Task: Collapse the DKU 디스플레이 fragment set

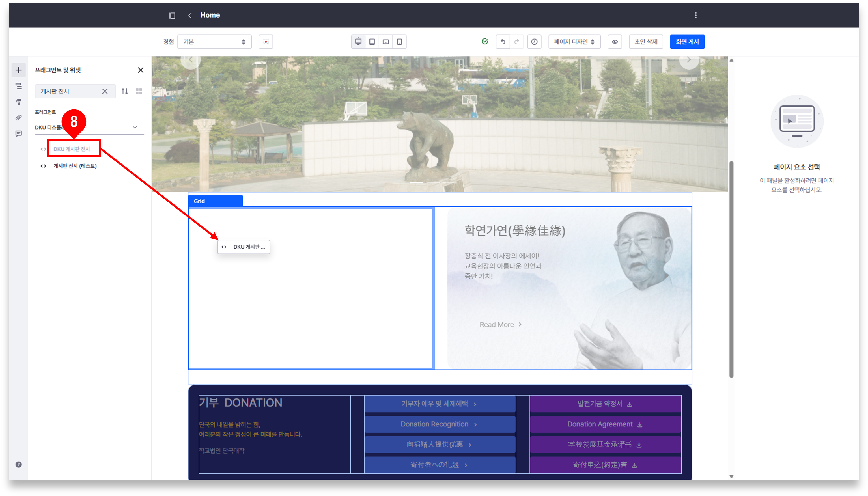Action: (135, 127)
